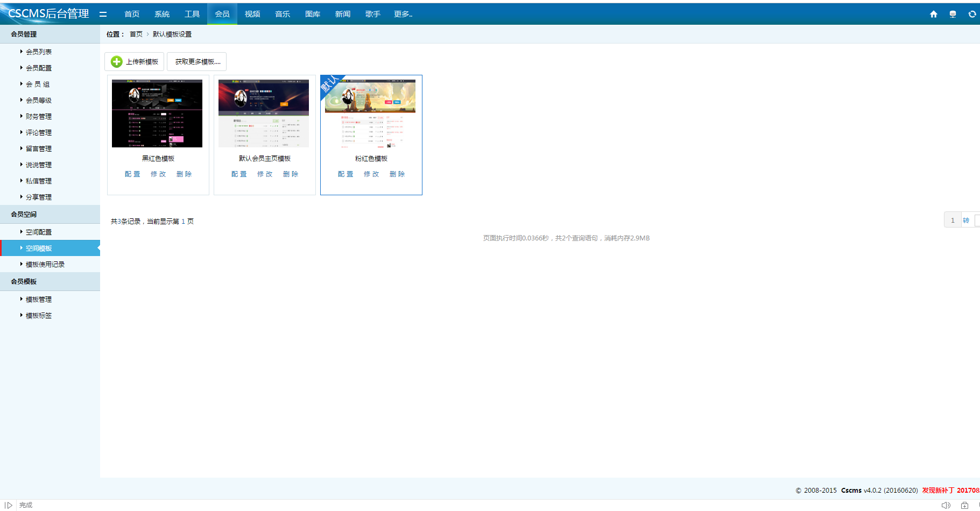The image size is (980, 511).
Task: Open the 更多.. top menu
Action: click(403, 14)
